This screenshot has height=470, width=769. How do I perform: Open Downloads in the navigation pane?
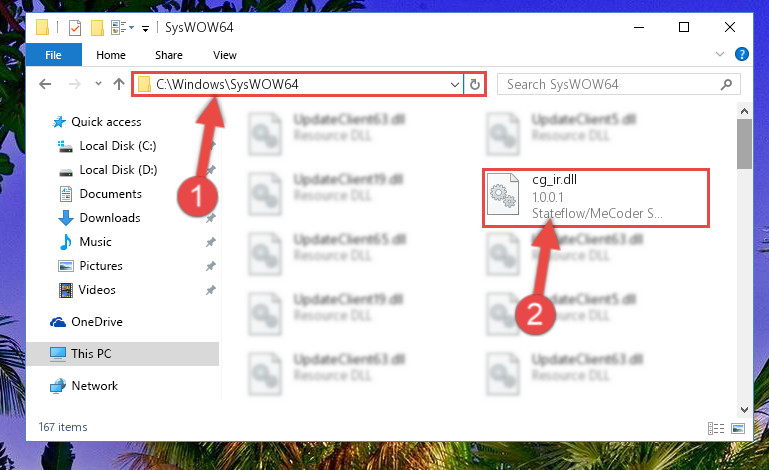[x=110, y=217]
